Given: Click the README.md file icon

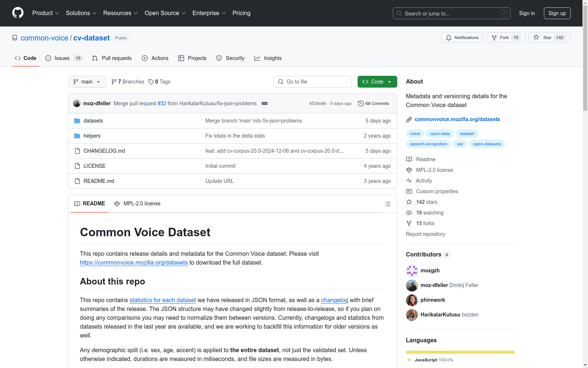Looking at the screenshot, I should pyautogui.click(x=77, y=181).
